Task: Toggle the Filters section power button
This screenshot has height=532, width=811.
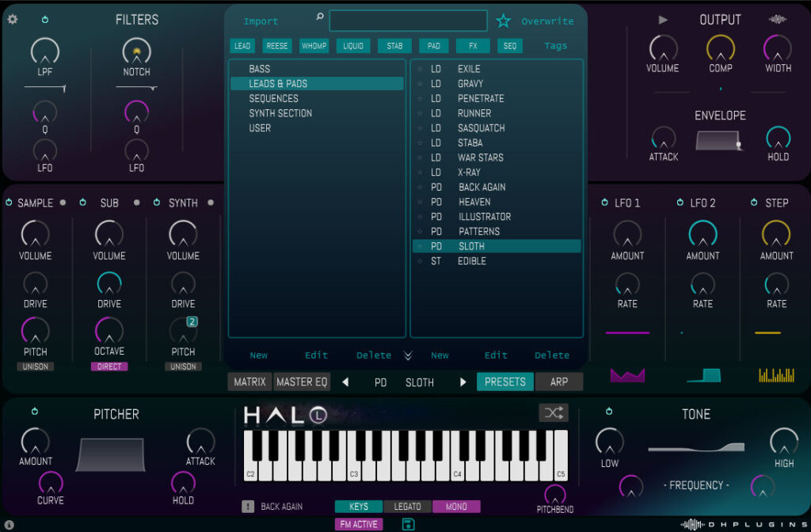Action: [x=45, y=20]
